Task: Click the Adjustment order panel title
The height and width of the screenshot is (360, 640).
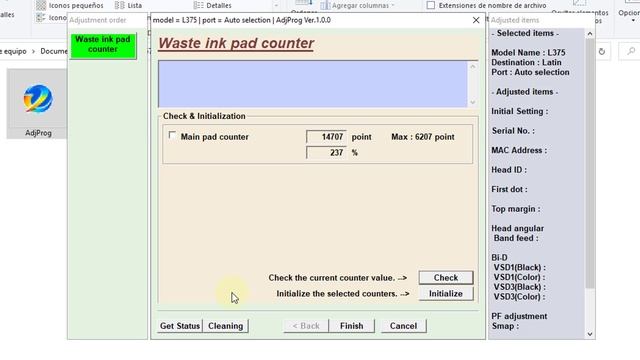Action: click(98, 20)
